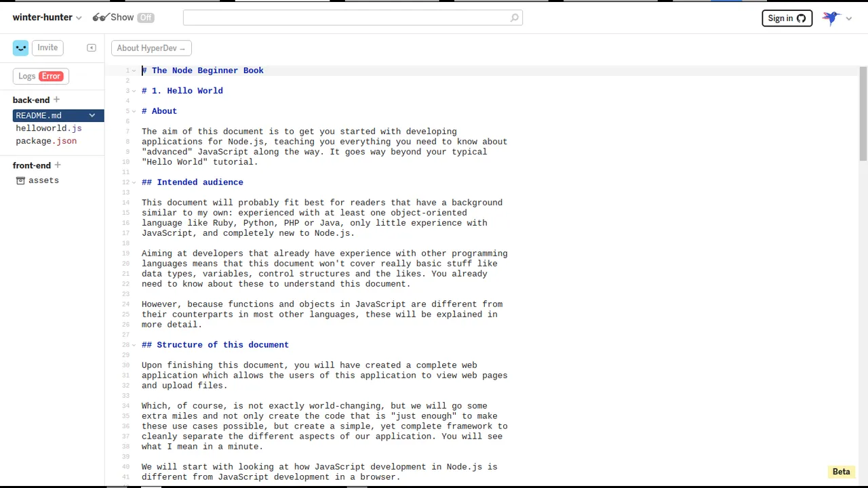
Task: Open the winter-hunter project dropdown
Action: click(47, 18)
